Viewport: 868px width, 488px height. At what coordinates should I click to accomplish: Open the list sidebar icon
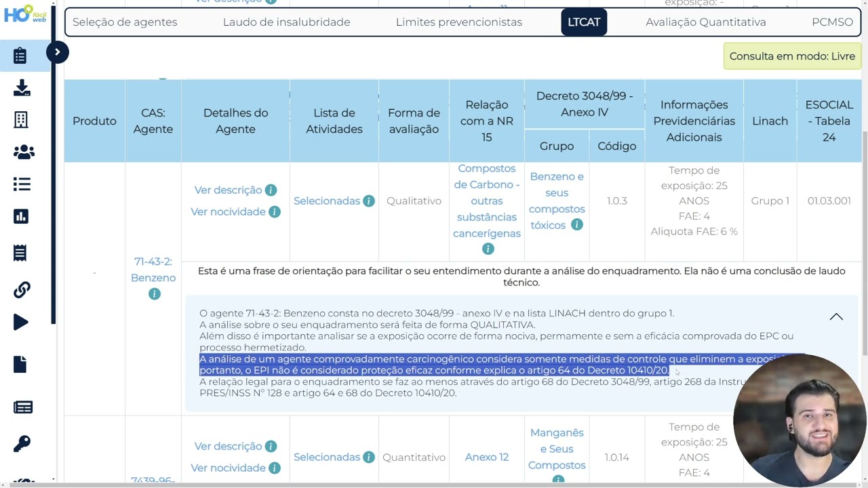(x=22, y=184)
